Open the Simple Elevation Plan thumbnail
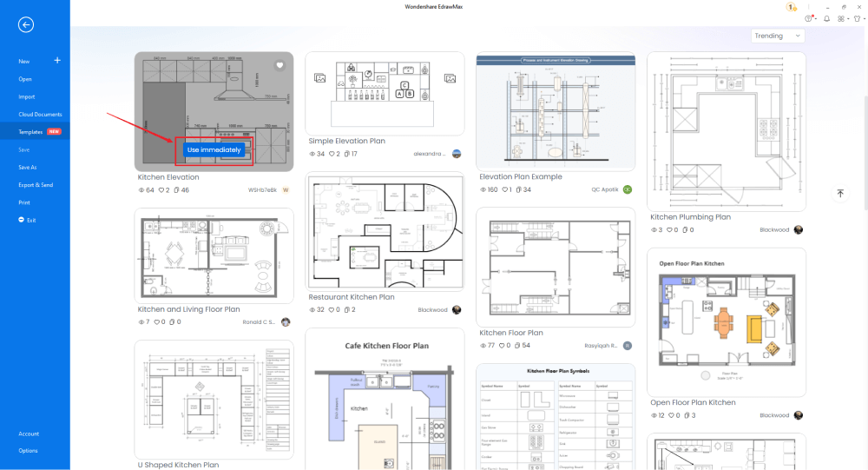868x470 pixels. 385,94
